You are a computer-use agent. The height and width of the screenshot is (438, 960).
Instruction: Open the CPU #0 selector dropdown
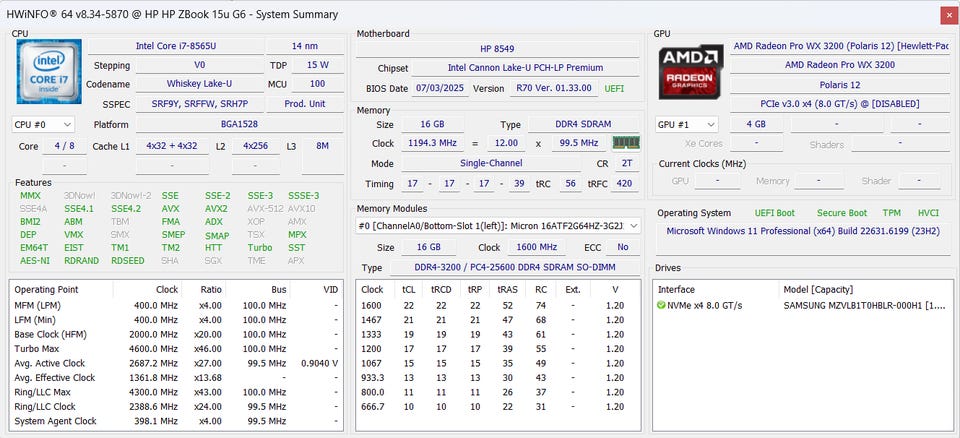point(43,124)
